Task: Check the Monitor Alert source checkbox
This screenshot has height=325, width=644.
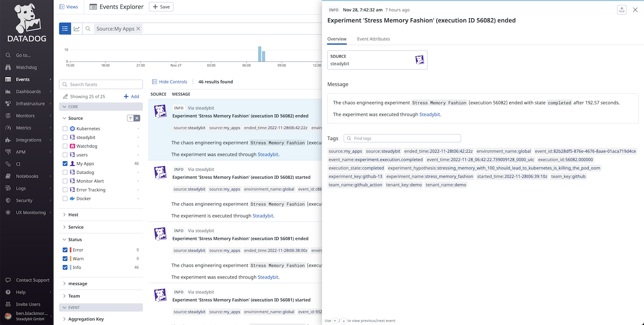Action: (65, 181)
